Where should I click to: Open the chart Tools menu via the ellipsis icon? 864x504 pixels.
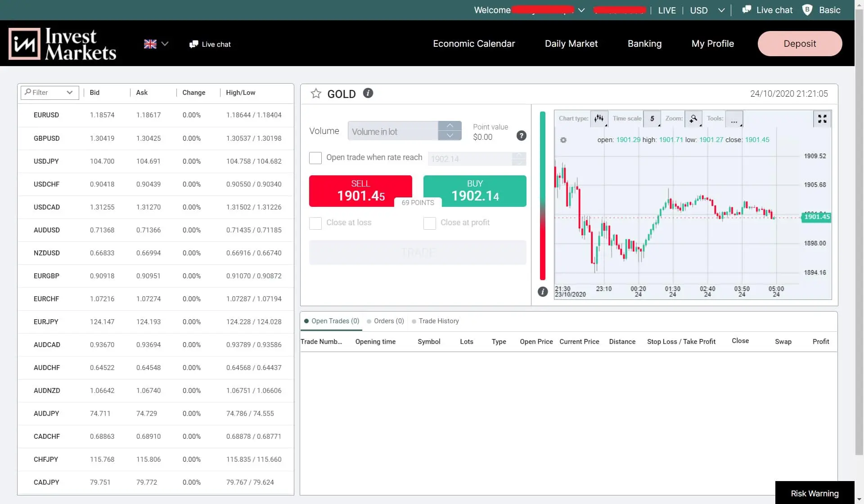click(734, 119)
